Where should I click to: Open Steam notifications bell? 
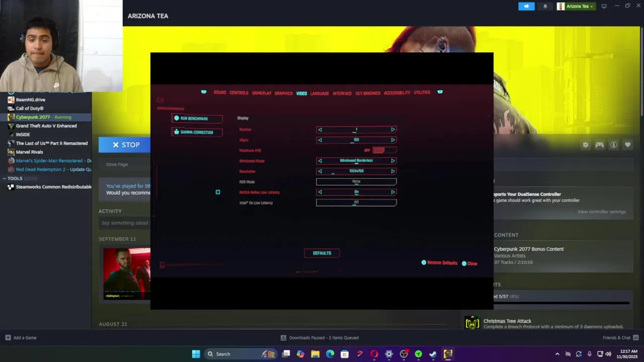click(x=545, y=6)
